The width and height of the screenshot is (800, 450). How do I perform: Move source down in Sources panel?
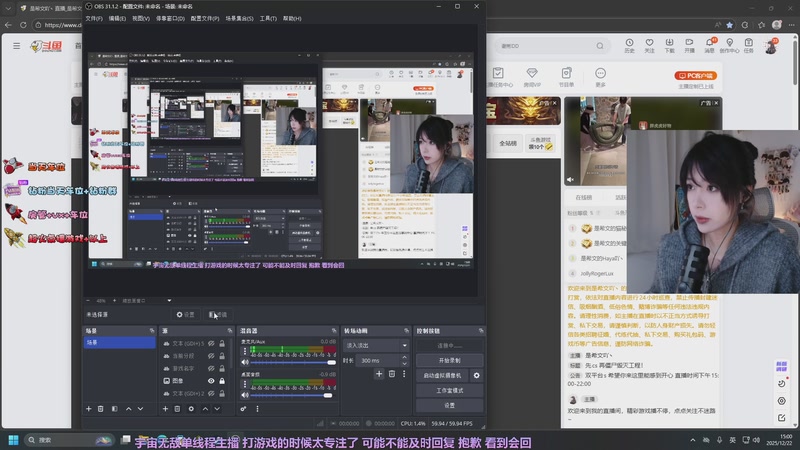[217, 409]
